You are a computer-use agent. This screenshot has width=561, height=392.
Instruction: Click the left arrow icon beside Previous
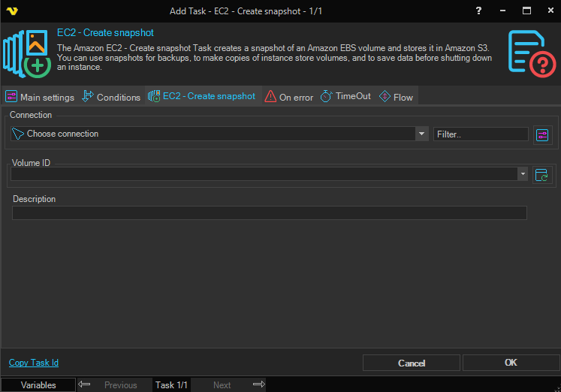pos(84,384)
